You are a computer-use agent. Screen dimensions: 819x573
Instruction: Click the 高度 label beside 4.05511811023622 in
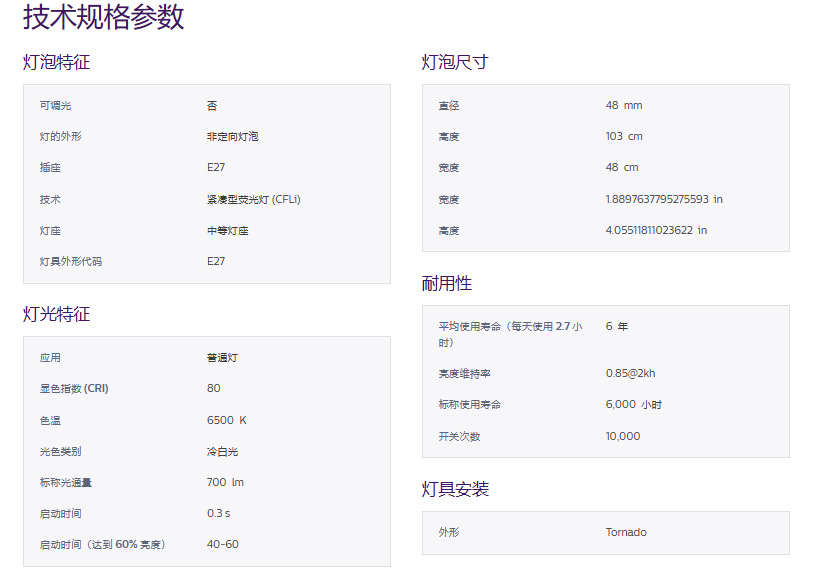[449, 230]
